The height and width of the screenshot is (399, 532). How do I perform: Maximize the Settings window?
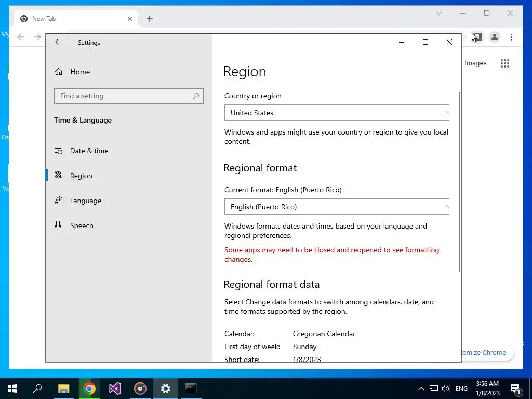click(425, 42)
